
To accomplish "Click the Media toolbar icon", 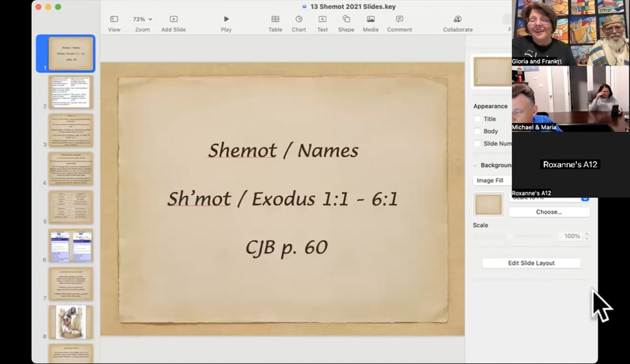I will 370,19.
